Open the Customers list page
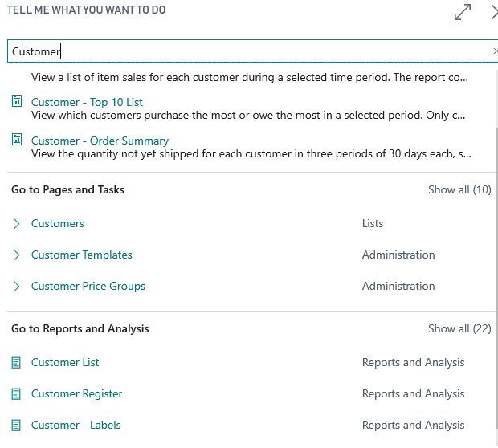Viewport: 498px width, 448px height. (x=58, y=224)
